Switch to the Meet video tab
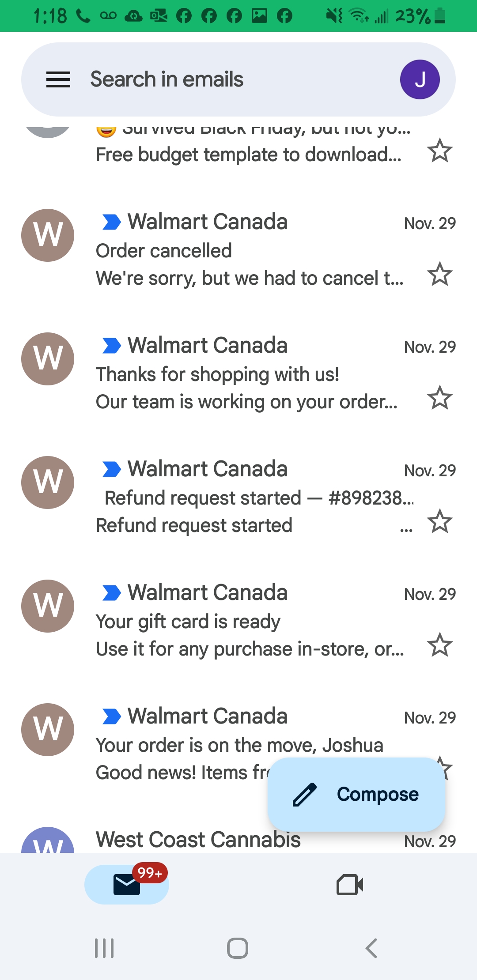 tap(349, 885)
